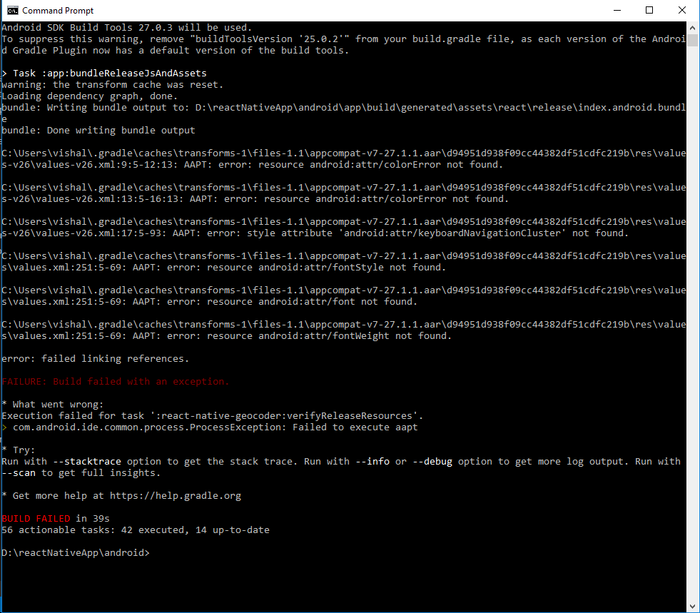This screenshot has height=613, width=700.
Task: Click the 'bundle: Done writing bundle output' line
Action: point(98,131)
